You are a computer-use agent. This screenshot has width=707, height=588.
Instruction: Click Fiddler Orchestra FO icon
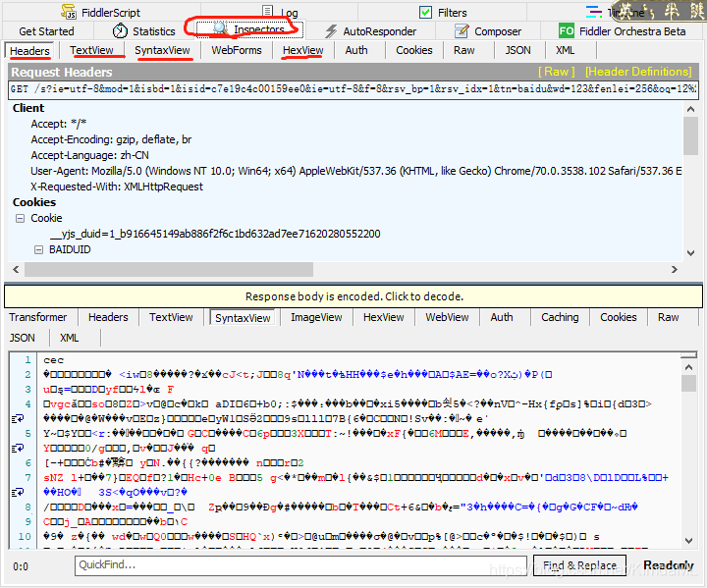click(567, 30)
